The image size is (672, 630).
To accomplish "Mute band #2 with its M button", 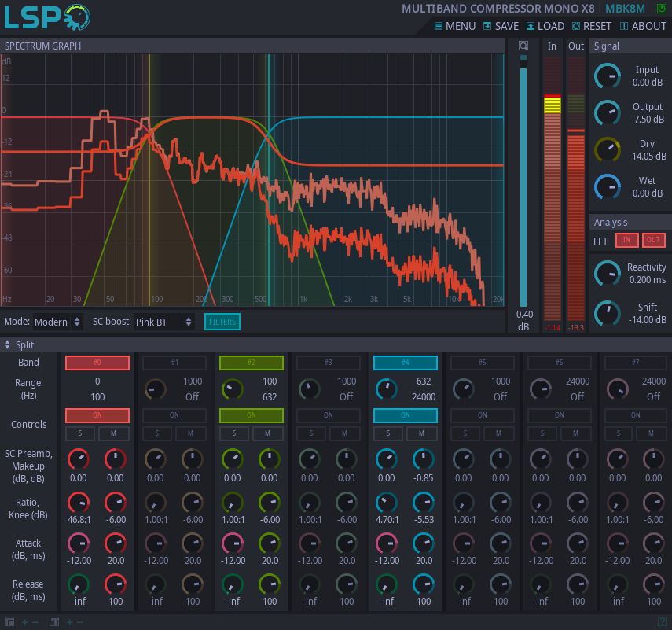I will tap(267, 433).
